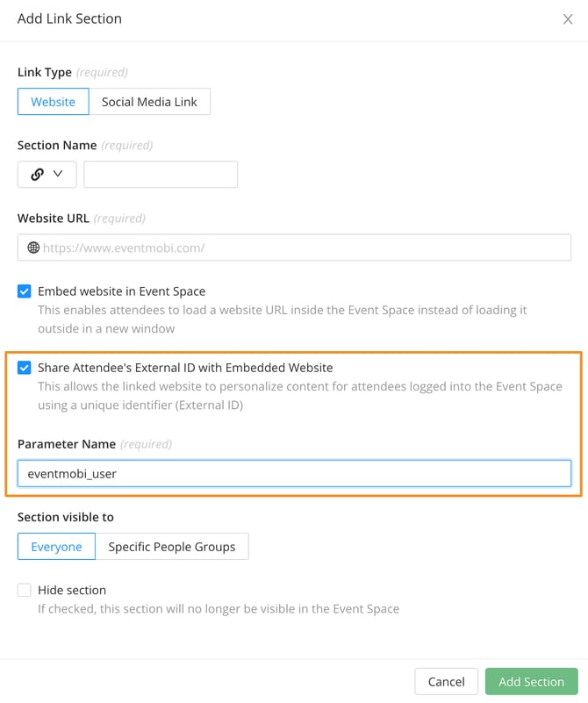Click the 'Embed website in Event Space' label text
Viewport: 588px width, 703px height.
tap(121, 291)
